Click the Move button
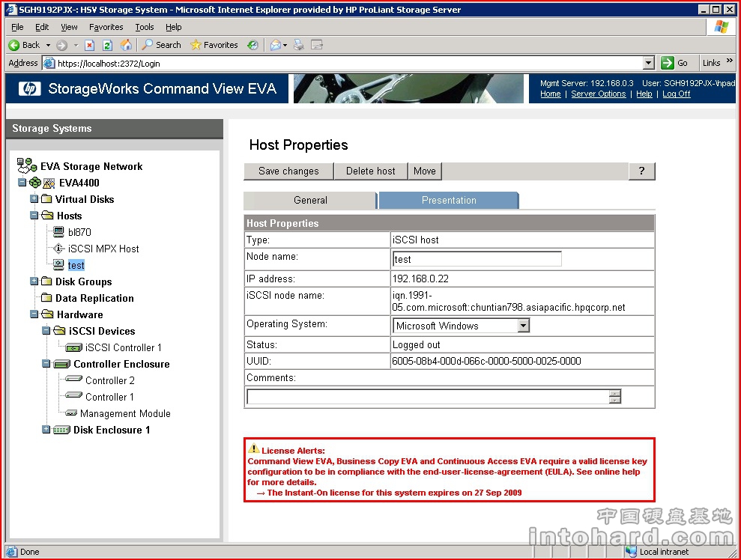741x560 pixels. pyautogui.click(x=425, y=171)
